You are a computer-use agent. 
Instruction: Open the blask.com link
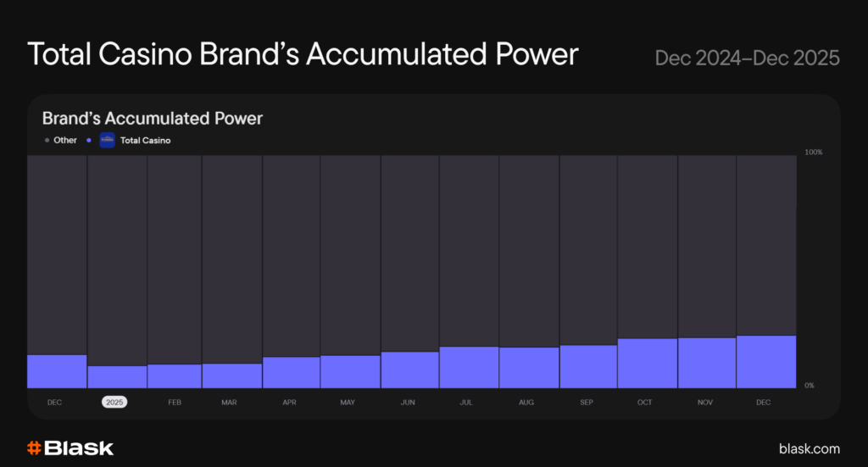[809, 448]
